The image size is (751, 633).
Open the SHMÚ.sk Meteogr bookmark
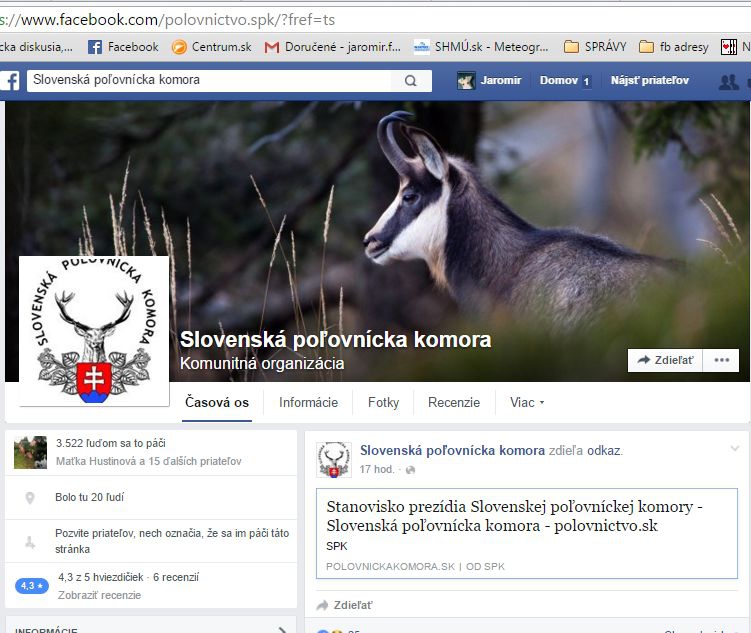tap(481, 46)
